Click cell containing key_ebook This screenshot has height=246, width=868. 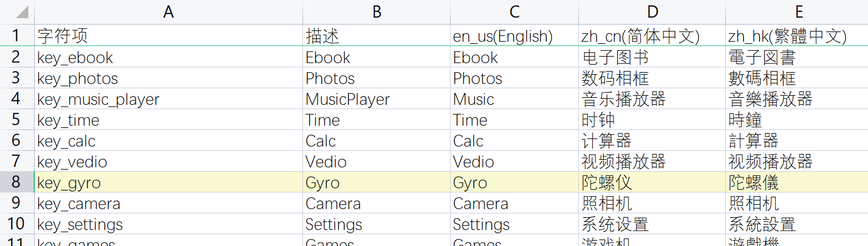(x=168, y=57)
